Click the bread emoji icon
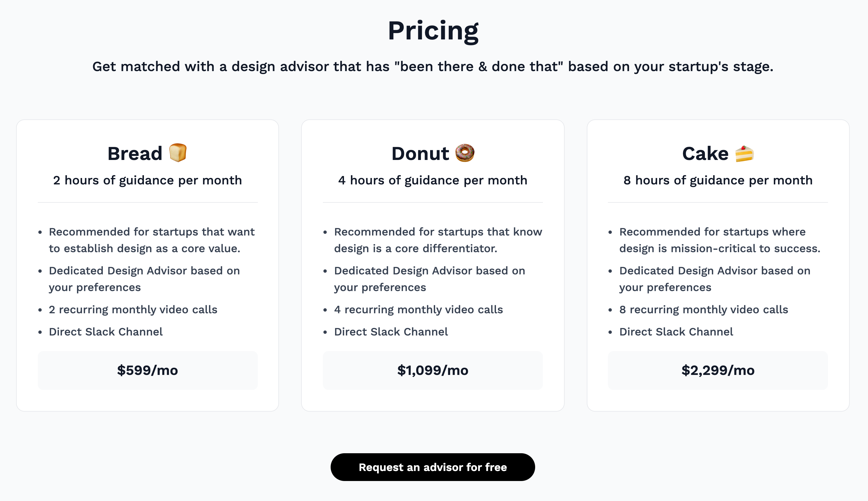 [178, 153]
